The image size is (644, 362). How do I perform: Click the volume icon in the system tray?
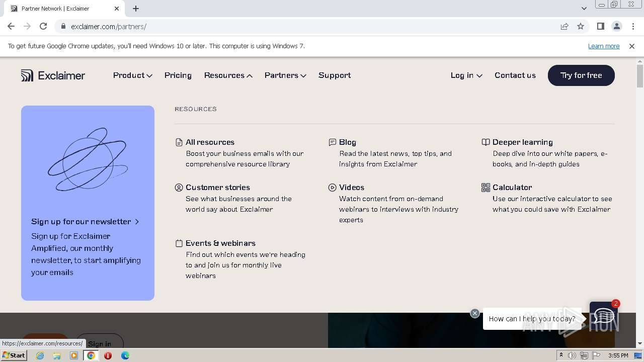(572, 355)
